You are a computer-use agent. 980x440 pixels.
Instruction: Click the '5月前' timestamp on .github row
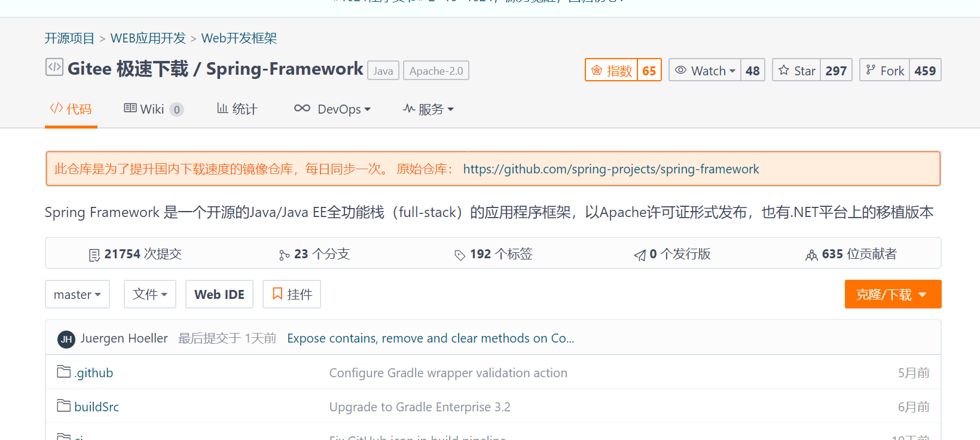pyautogui.click(x=914, y=373)
